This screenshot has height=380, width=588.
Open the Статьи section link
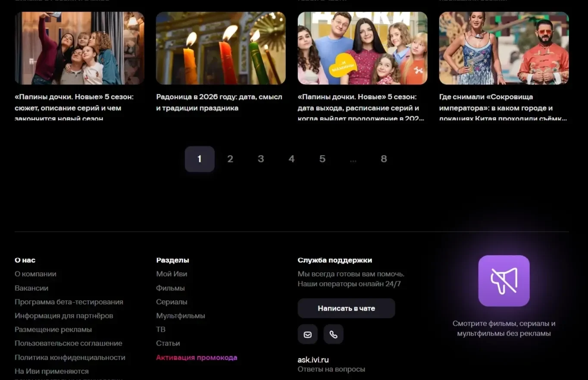tap(168, 343)
